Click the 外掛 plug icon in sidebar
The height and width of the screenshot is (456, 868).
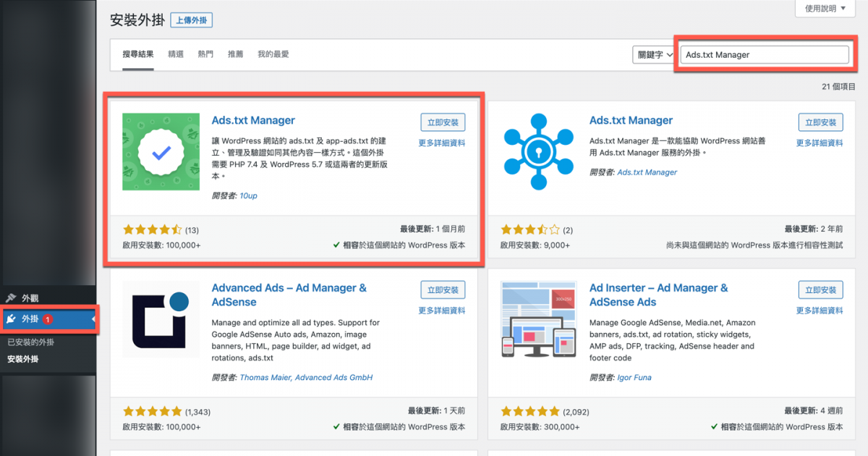[11, 318]
